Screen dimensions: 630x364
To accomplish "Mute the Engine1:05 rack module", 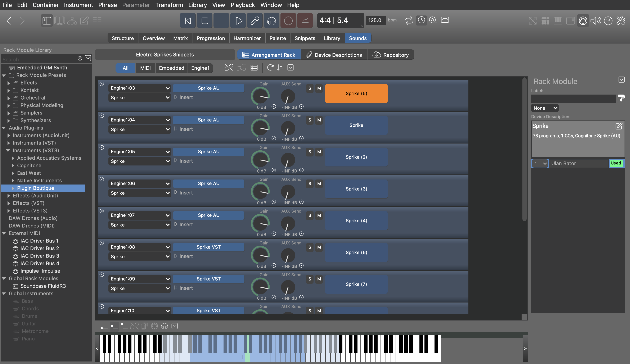I will [319, 152].
